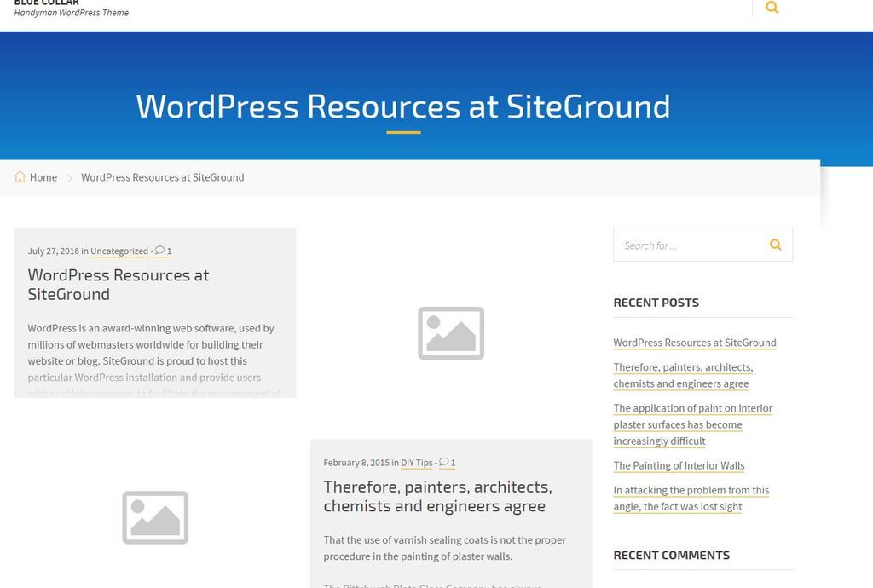The image size is (873, 588).
Task: Click comment bubble icon on February 8 post
Action: [x=443, y=463]
